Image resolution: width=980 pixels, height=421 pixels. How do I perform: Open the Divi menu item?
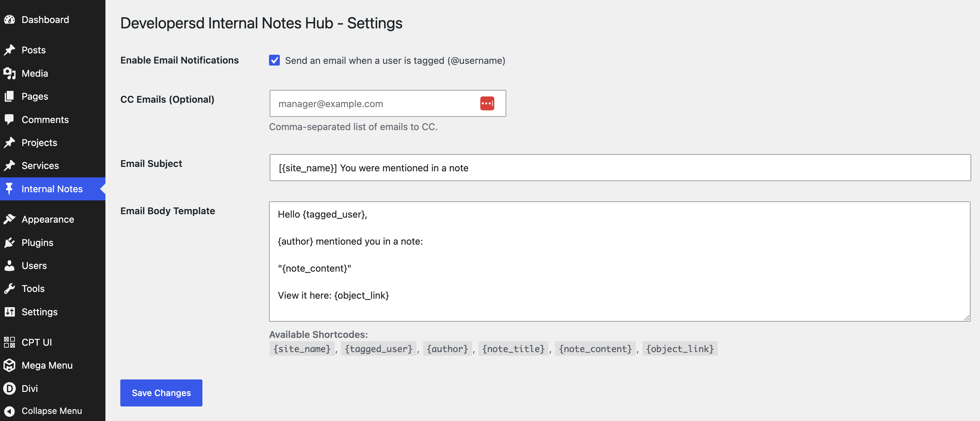[52, 388]
